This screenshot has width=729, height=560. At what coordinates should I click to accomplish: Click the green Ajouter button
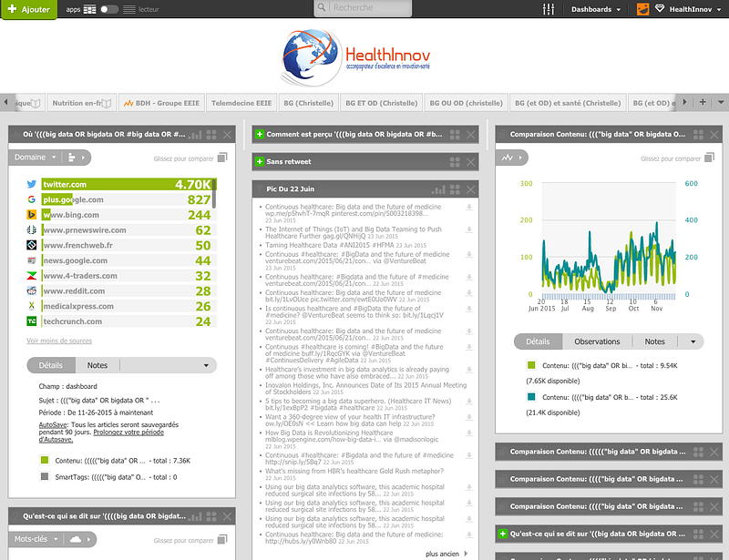[x=29, y=9]
